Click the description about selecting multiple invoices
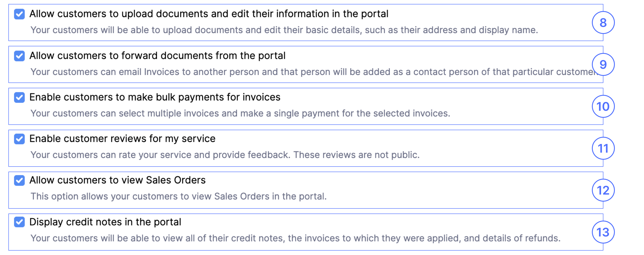 tap(240, 113)
